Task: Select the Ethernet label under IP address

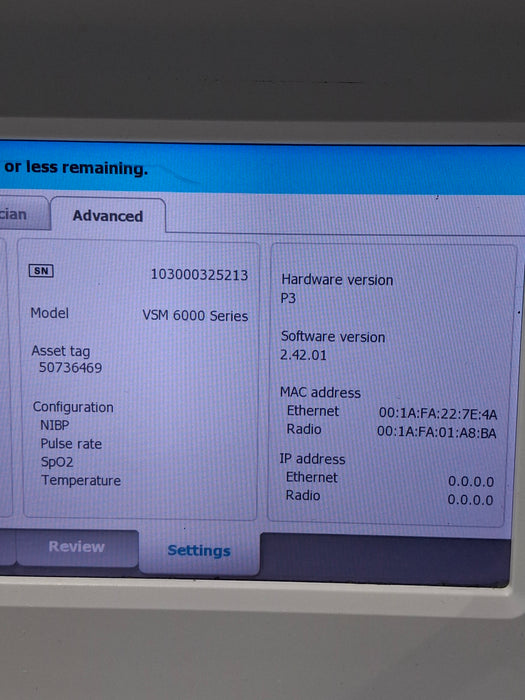Action: pos(311,477)
